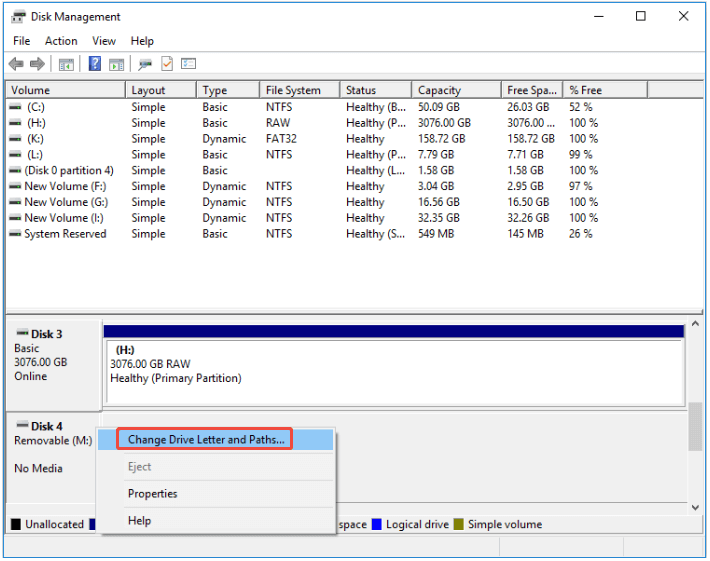This screenshot has width=710, height=561.
Task: Click the 7.79 GB capacity cell
Action: [x=436, y=155]
